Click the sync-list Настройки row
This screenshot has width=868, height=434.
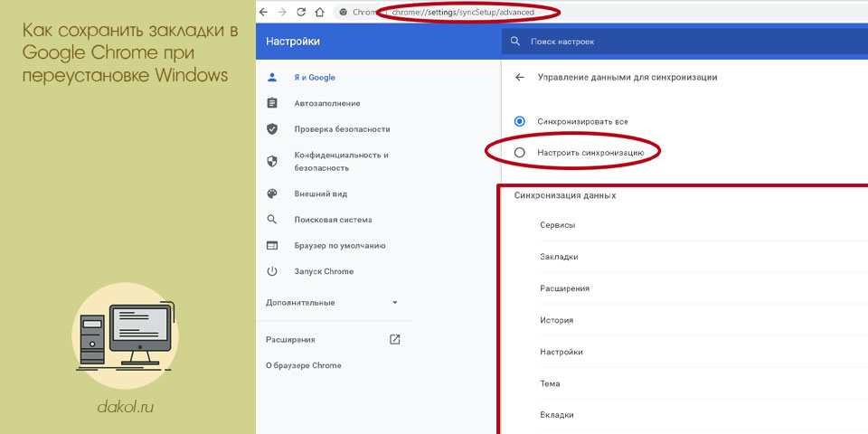click(x=704, y=352)
